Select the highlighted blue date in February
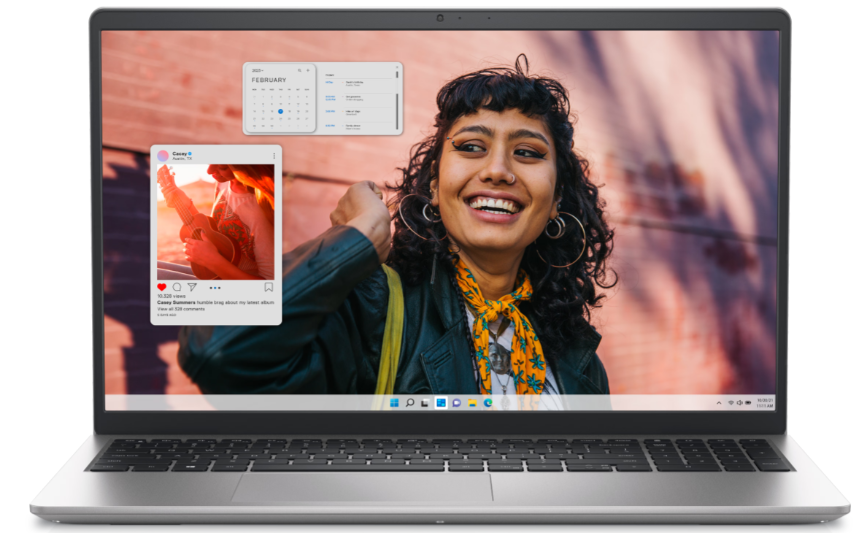 click(281, 111)
